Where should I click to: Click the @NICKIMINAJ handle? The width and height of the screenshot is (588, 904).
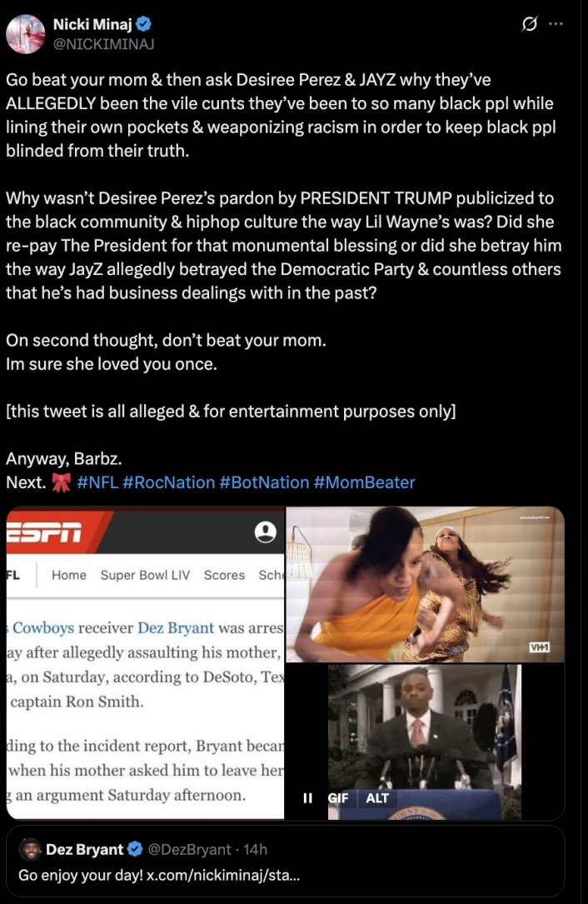pos(104,44)
